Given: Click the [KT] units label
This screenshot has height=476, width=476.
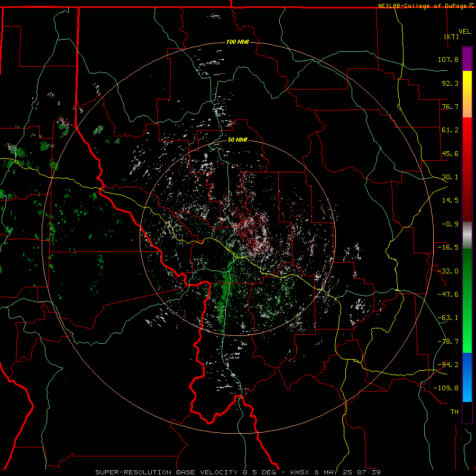Looking at the screenshot, I should pos(452,36).
